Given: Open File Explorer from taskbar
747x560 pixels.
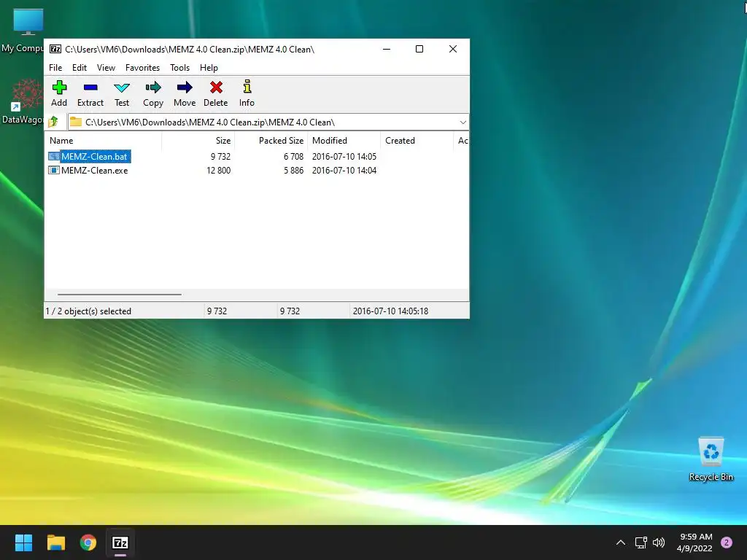Looking at the screenshot, I should pos(55,542).
